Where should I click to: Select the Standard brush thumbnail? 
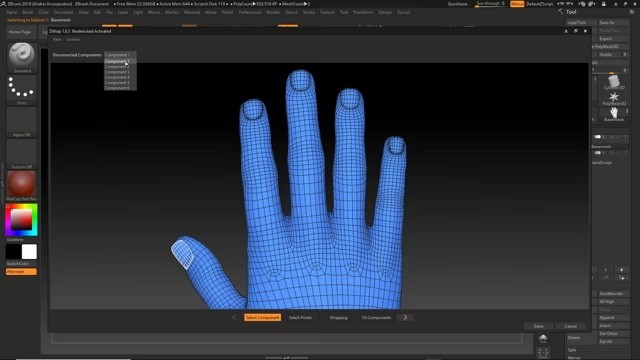point(22,55)
